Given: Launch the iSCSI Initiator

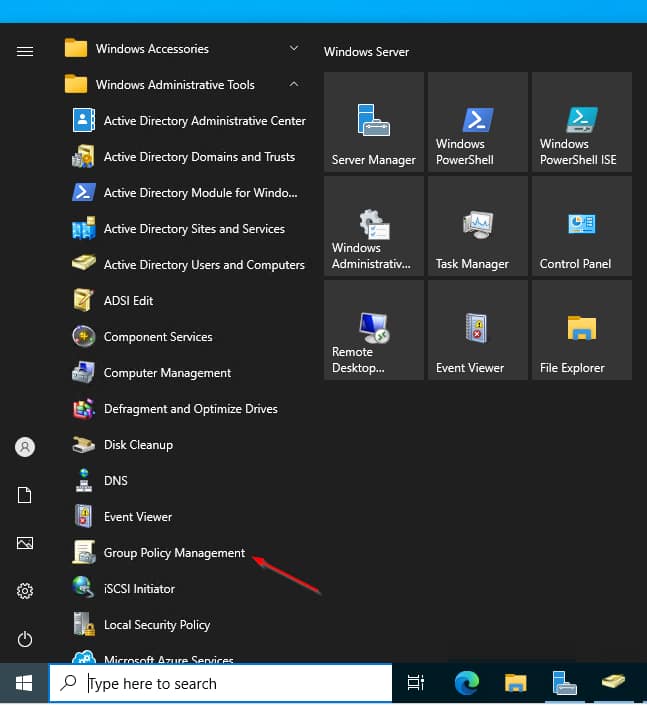Looking at the screenshot, I should click(x=139, y=589).
